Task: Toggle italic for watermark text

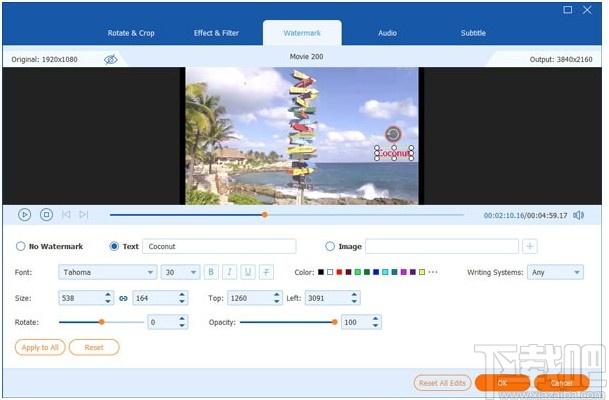Action: click(x=229, y=272)
